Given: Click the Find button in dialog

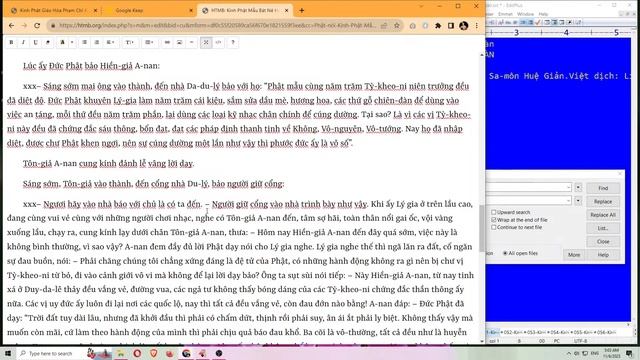Looking at the screenshot, I should [603, 188].
